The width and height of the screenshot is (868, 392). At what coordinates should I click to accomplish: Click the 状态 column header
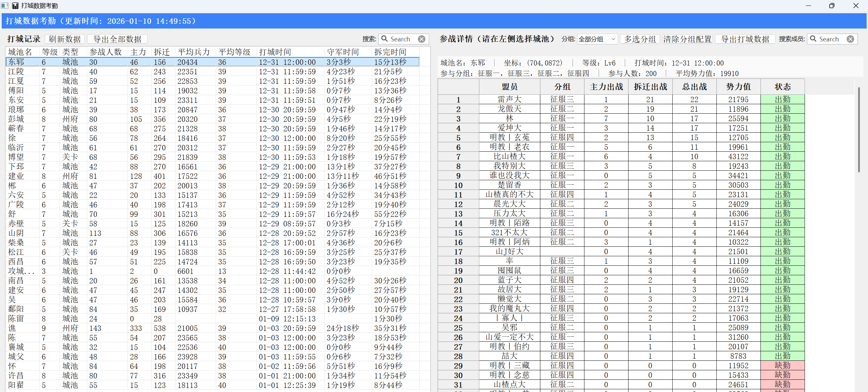tap(783, 87)
